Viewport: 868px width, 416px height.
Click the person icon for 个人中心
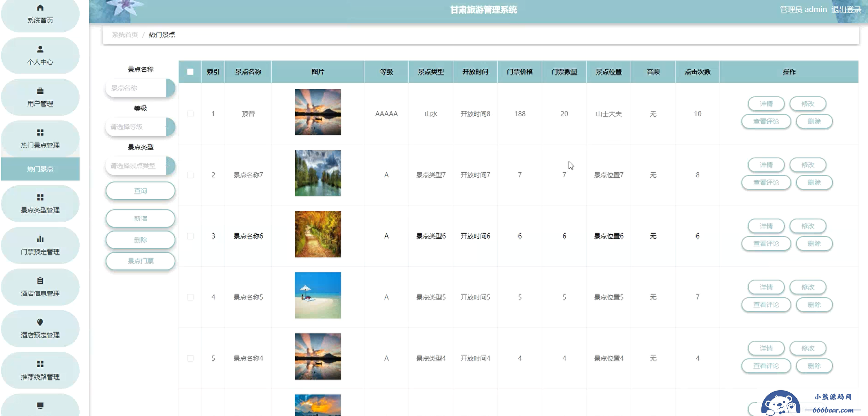pyautogui.click(x=40, y=49)
